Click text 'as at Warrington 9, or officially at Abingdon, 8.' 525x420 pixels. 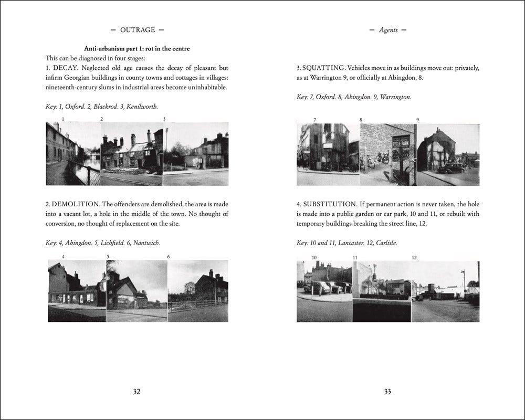[x=360, y=78]
